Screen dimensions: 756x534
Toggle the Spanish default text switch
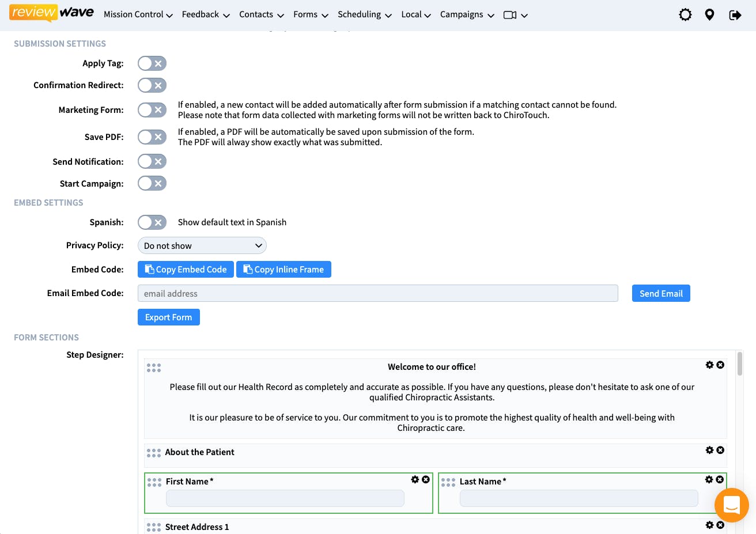pos(152,222)
